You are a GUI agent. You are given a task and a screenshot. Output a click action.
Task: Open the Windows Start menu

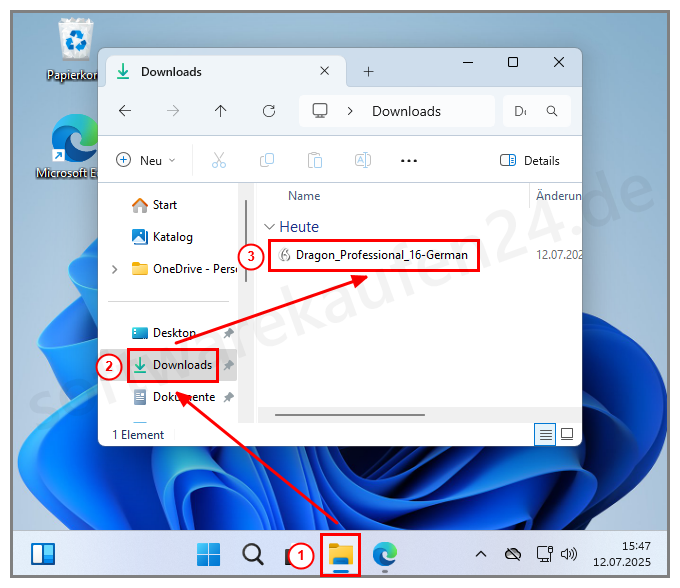coord(209,554)
